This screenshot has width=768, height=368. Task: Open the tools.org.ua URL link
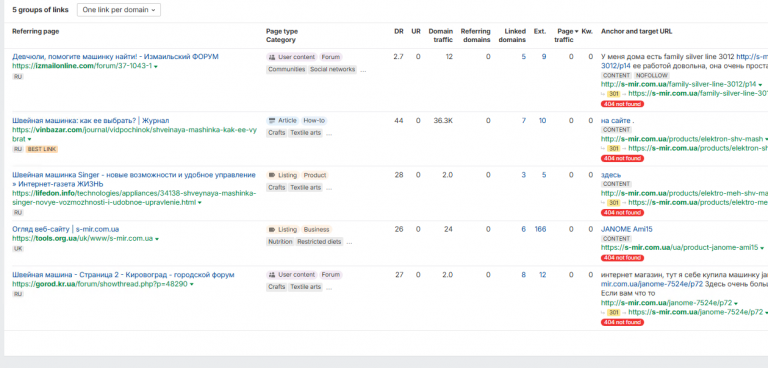point(83,239)
